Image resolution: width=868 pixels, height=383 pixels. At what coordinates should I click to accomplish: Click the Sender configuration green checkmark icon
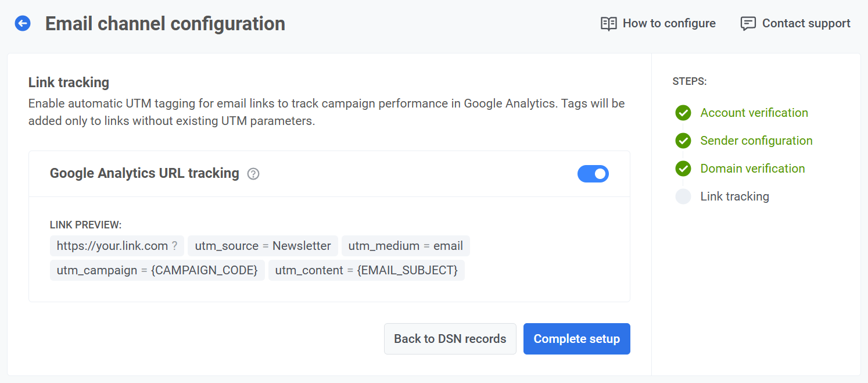point(683,141)
